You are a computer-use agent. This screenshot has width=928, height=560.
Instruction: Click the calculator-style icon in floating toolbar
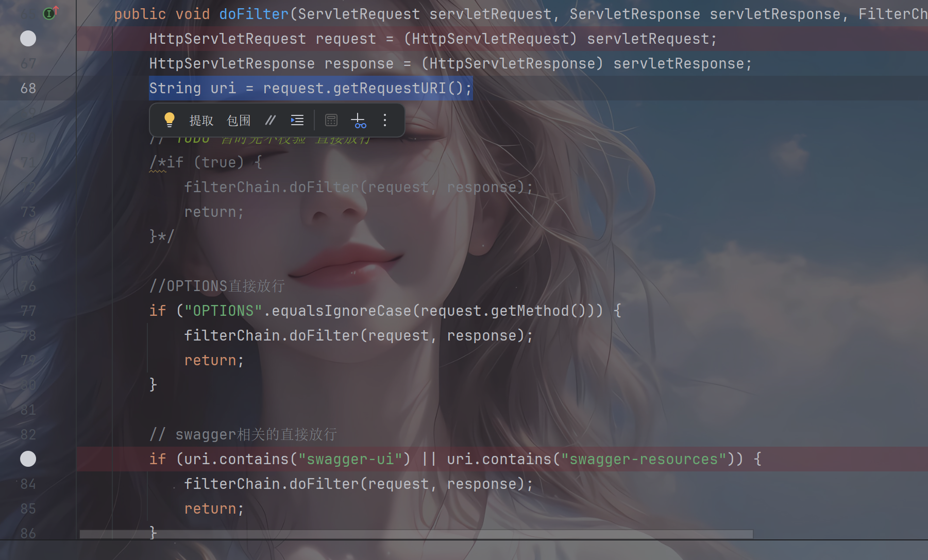click(331, 121)
